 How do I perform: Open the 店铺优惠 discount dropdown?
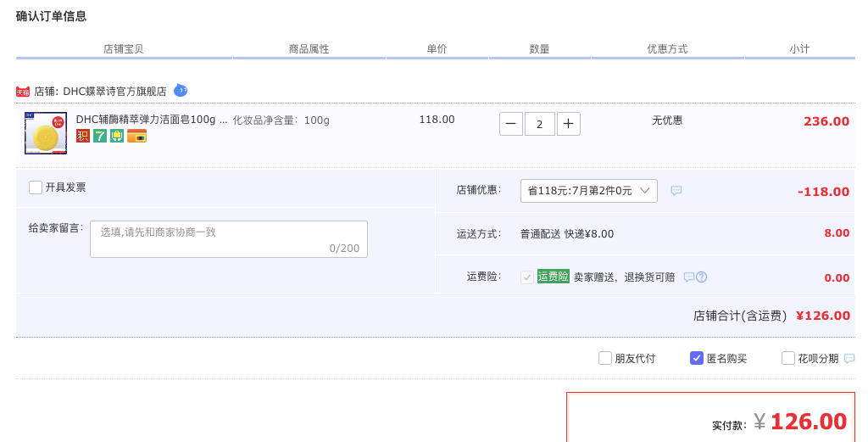click(x=589, y=191)
